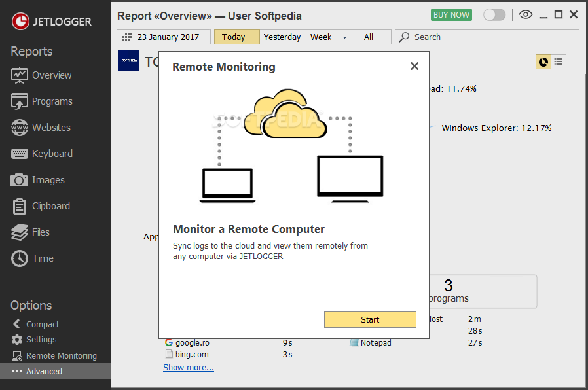Viewport: 588px width, 390px height.
Task: Open the Websites menu label
Action: (x=51, y=128)
